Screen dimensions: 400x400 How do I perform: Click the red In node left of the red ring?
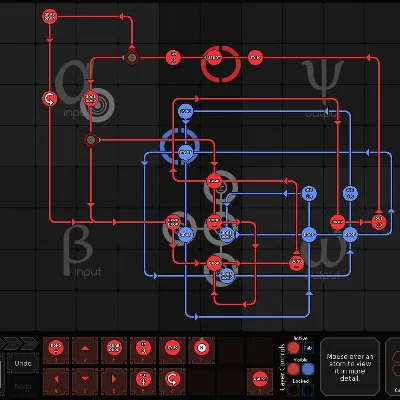point(173,58)
